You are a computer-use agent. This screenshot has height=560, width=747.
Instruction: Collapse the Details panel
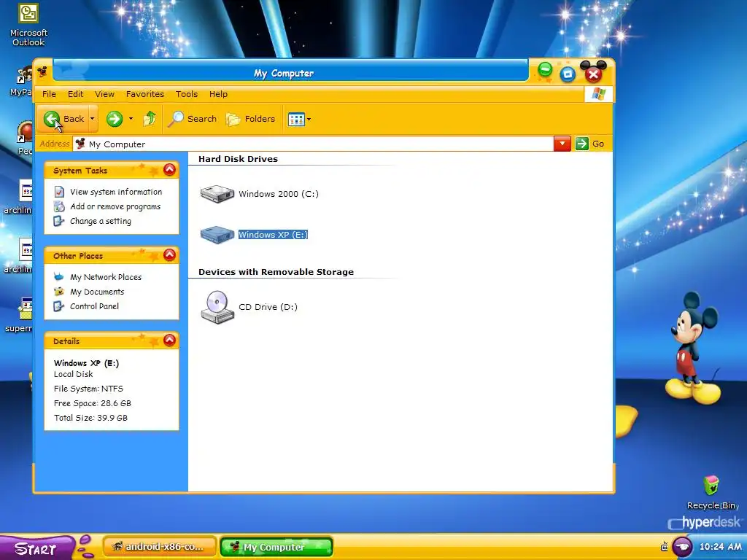pyautogui.click(x=169, y=341)
